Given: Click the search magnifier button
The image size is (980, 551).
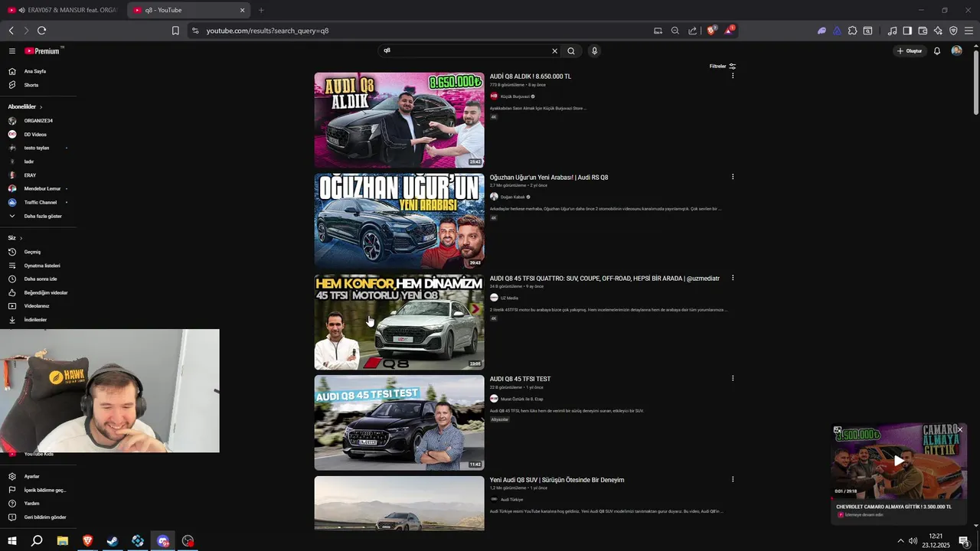Looking at the screenshot, I should [571, 51].
